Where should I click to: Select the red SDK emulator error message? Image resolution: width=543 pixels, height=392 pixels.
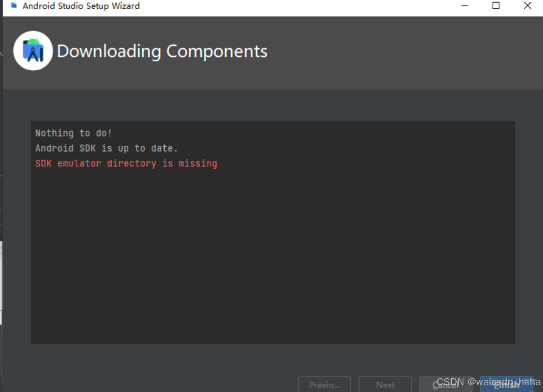126,163
